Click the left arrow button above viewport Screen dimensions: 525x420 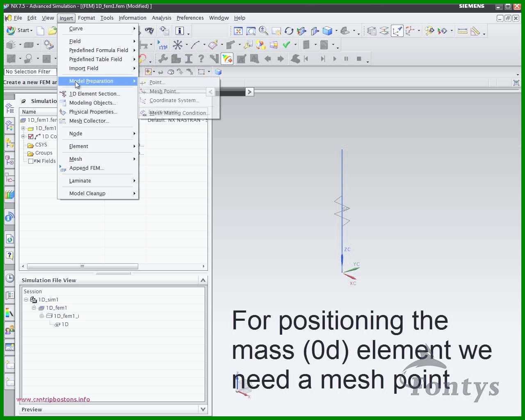click(x=210, y=92)
